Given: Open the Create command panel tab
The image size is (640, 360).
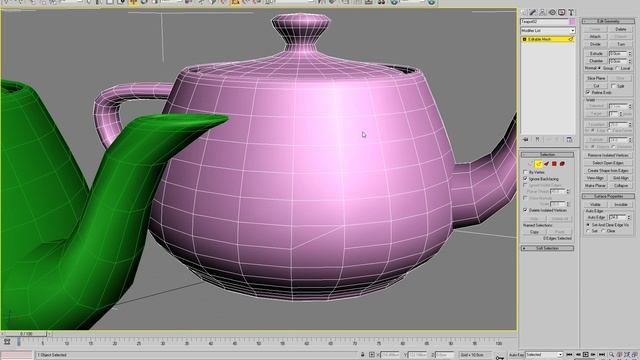Looking at the screenshot, I should (x=524, y=13).
